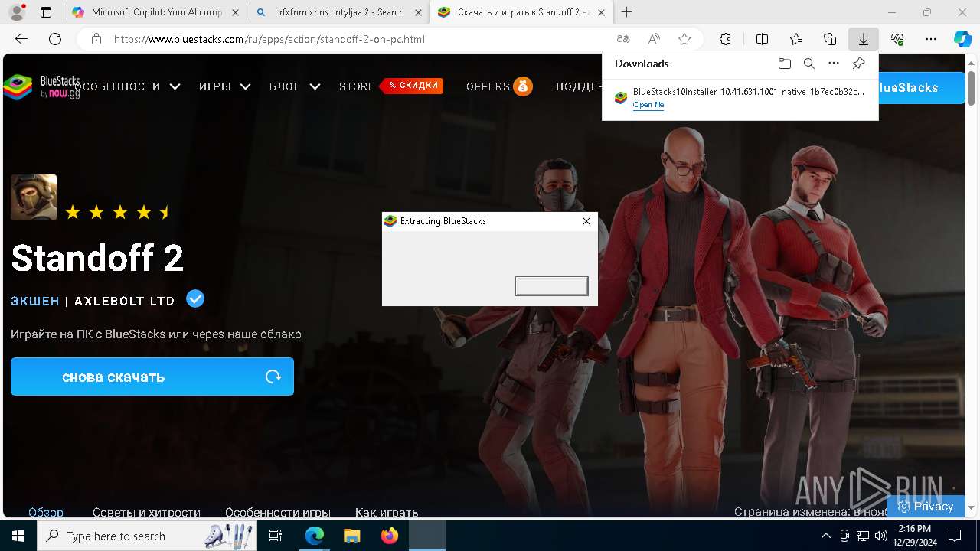Open the Browser essentials heart icon
980x551 pixels.
(897, 39)
